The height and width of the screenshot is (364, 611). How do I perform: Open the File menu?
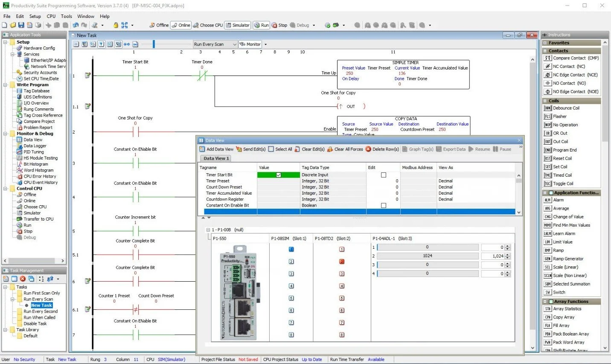[x=7, y=16]
